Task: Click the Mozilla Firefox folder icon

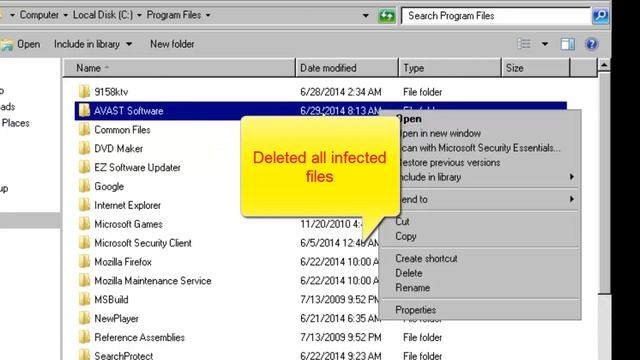Action: click(84, 262)
